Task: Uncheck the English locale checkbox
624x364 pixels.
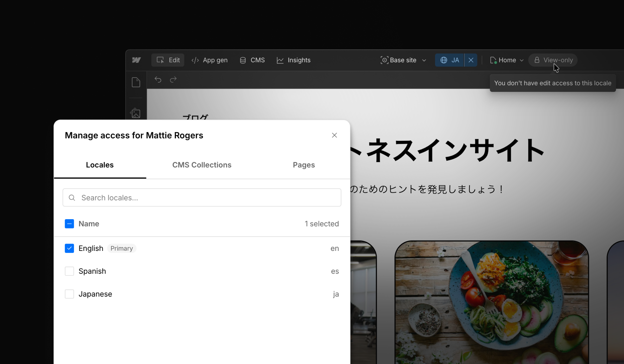Action: [69, 248]
